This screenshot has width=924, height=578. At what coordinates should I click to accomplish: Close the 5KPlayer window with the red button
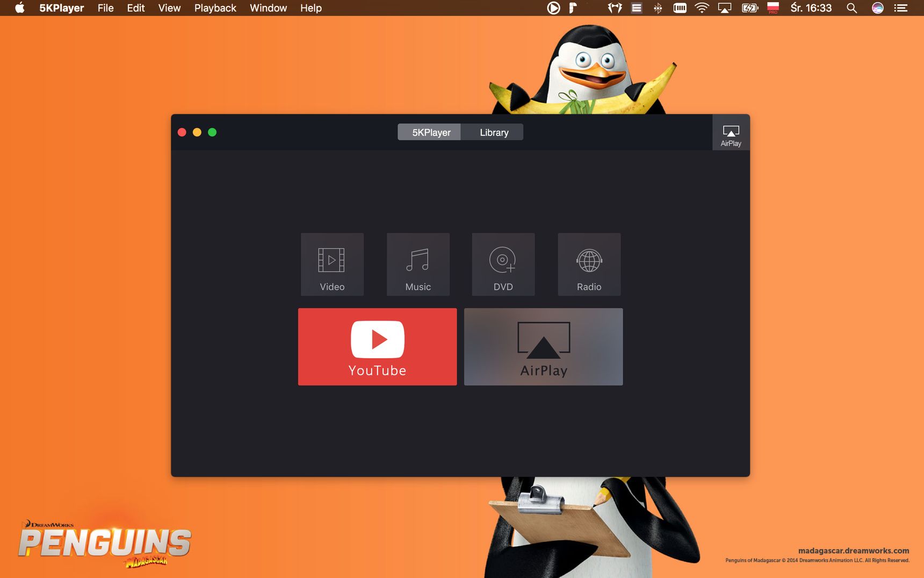(182, 132)
